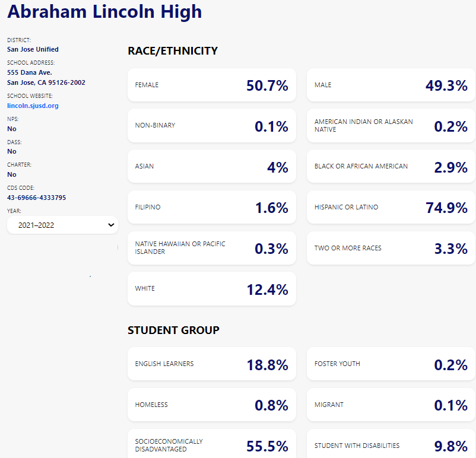Image resolution: width=476 pixels, height=458 pixels.
Task: Click the Female 50.7% card
Action: [x=211, y=85]
